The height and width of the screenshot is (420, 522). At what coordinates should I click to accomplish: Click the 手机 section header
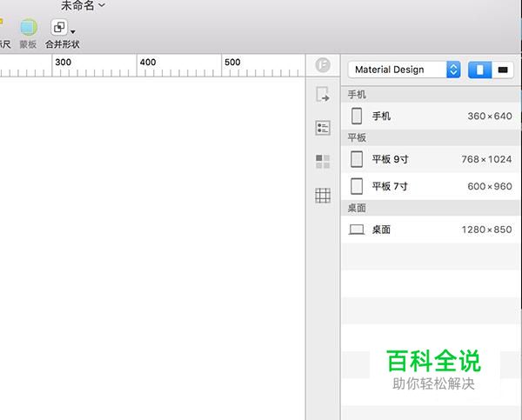click(431, 95)
